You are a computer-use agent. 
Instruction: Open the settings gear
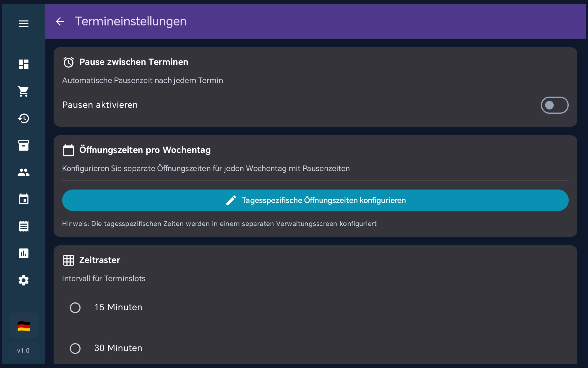[x=23, y=280]
